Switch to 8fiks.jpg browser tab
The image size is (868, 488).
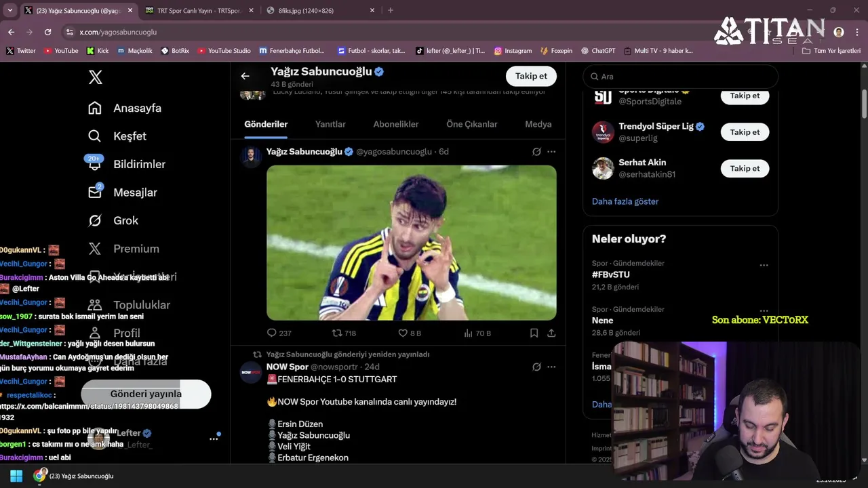coord(320,10)
